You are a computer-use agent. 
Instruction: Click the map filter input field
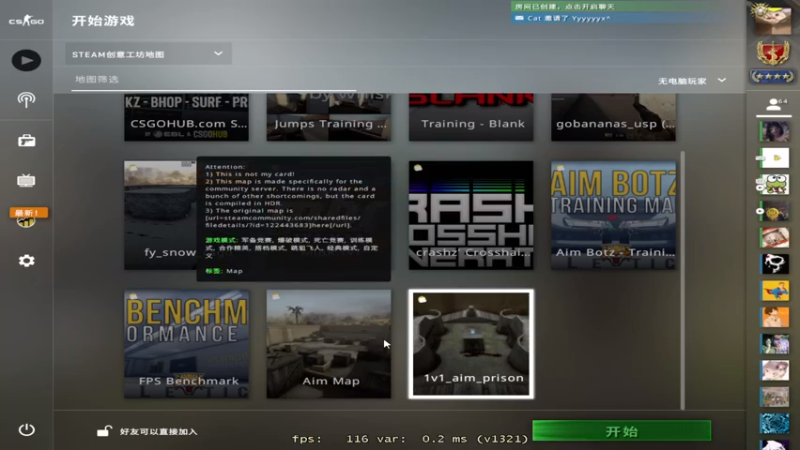point(213,80)
